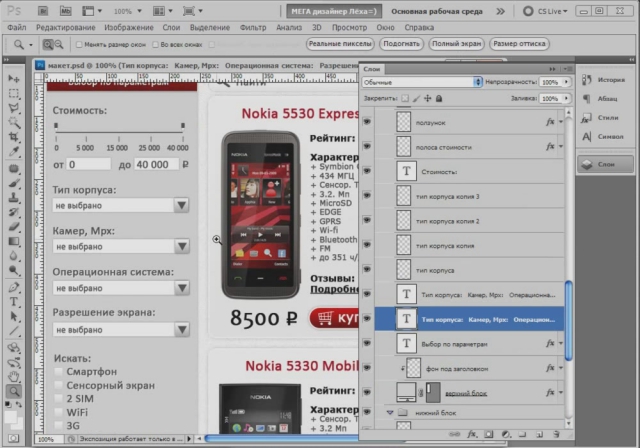Image resolution: width=640 pixels, height=448 pixels.
Task: Open Mini Bridge from the top bar
Action: [65, 11]
